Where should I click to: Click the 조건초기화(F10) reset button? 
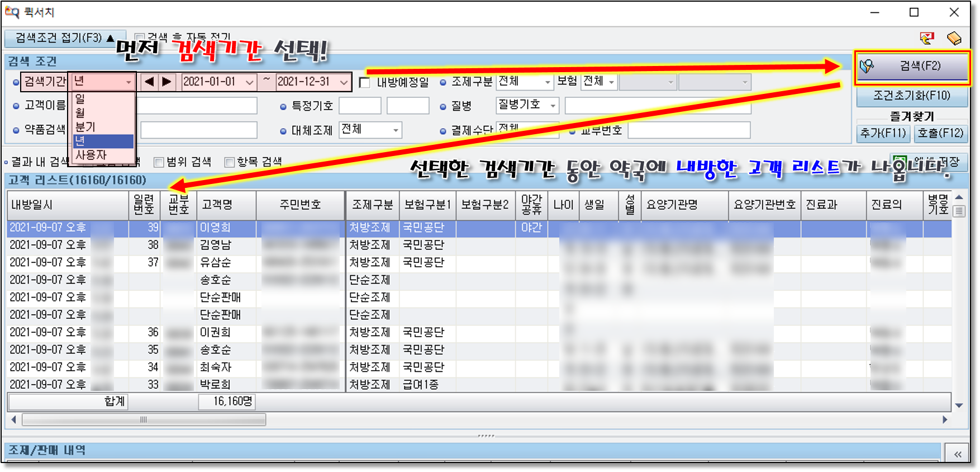tap(911, 96)
